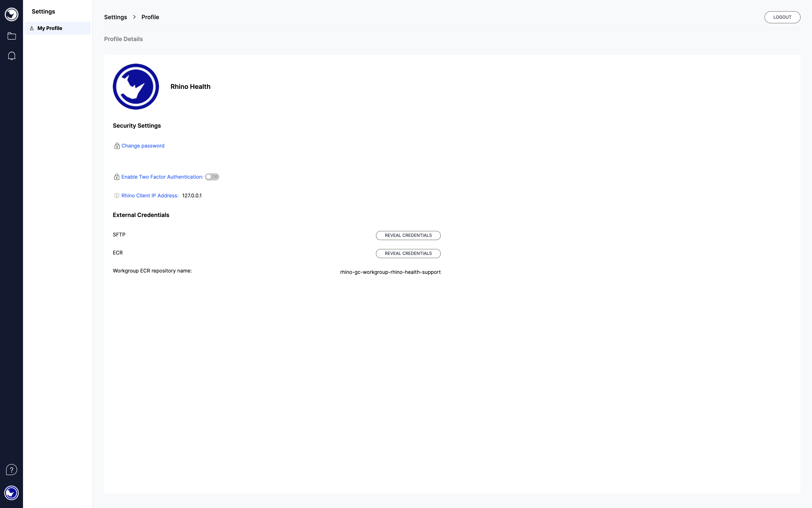Click the Settings panel title
This screenshot has height=508, width=812.
point(43,12)
